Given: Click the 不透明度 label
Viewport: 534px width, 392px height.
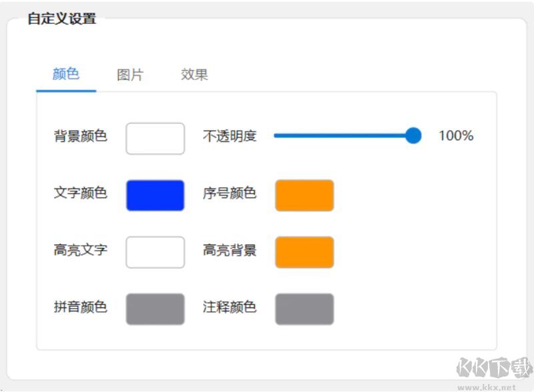Looking at the screenshot, I should point(230,136).
